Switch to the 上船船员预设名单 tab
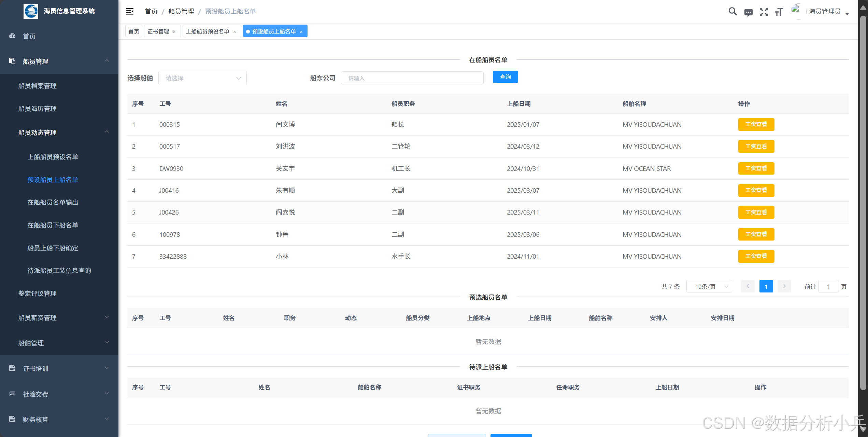 coord(208,31)
